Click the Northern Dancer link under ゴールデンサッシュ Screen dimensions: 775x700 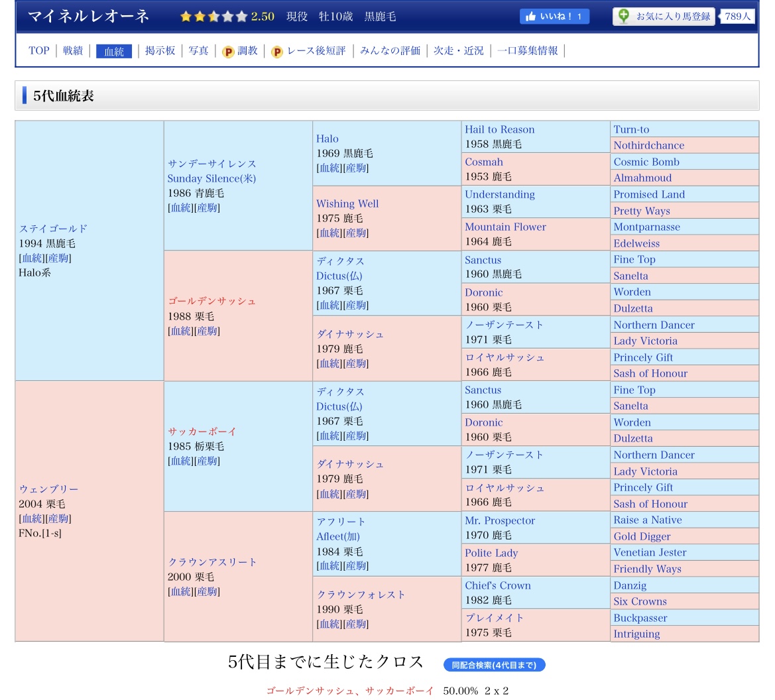click(654, 325)
